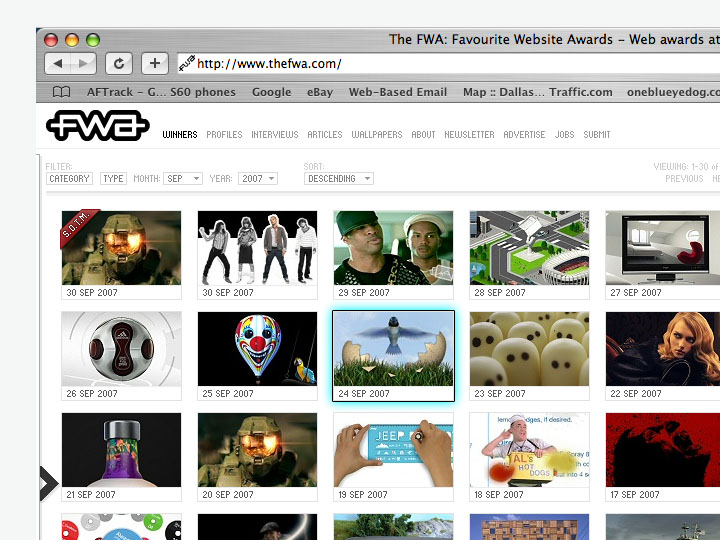720x540 pixels.
Task: Open the Articles section
Action: point(325,135)
